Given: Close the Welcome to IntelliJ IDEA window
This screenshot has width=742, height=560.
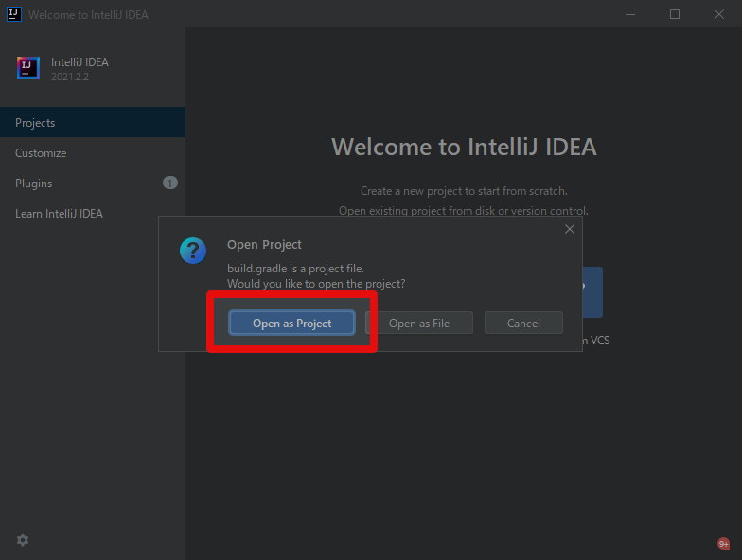Looking at the screenshot, I should (719, 15).
